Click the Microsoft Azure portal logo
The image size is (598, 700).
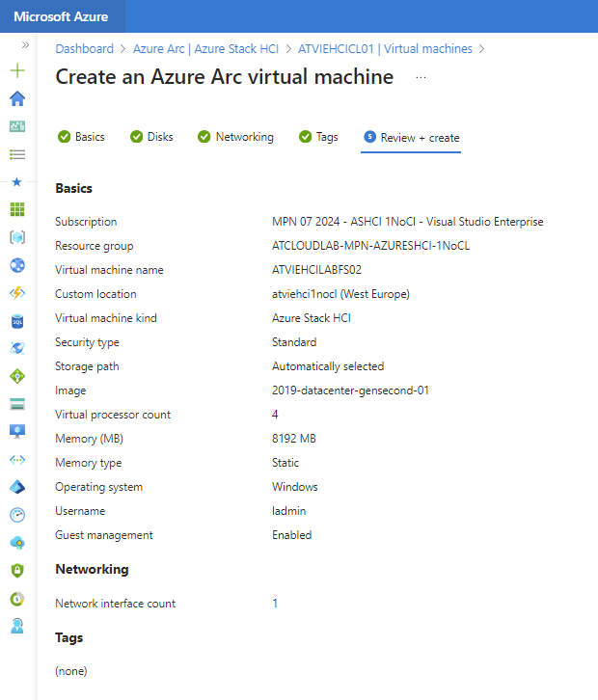61,16
